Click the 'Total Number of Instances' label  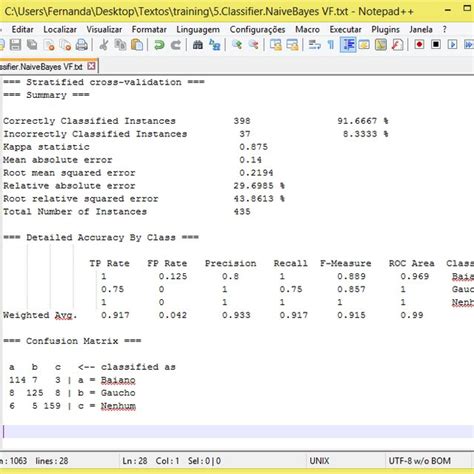pos(75,212)
